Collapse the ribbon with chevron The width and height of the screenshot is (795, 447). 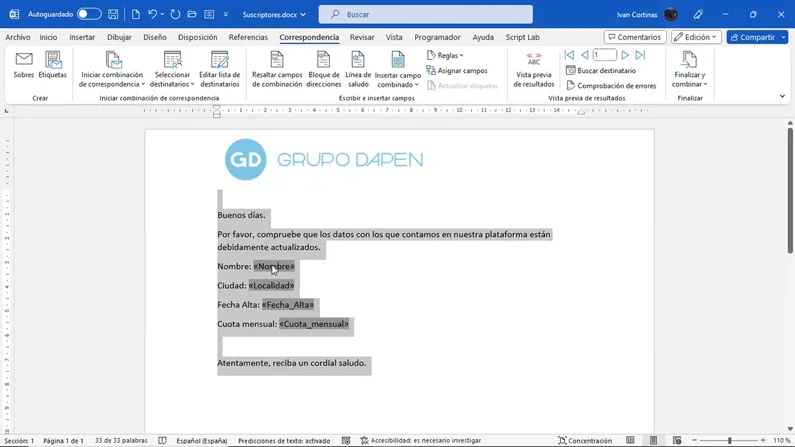coord(782,96)
